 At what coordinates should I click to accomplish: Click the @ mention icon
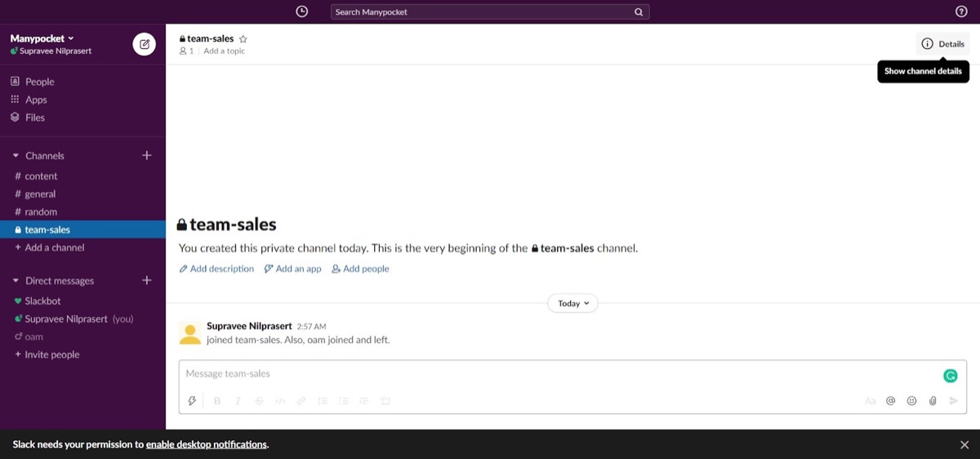point(891,401)
